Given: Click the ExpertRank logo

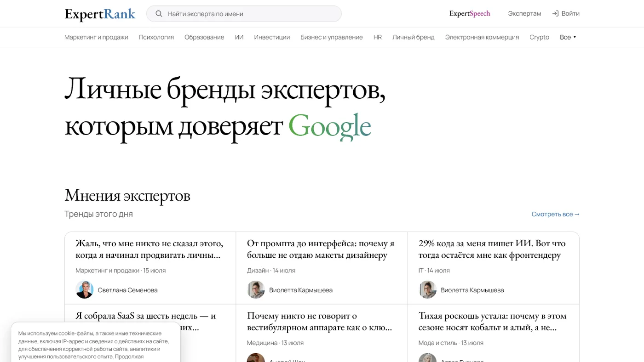Looking at the screenshot, I should tap(100, 14).
